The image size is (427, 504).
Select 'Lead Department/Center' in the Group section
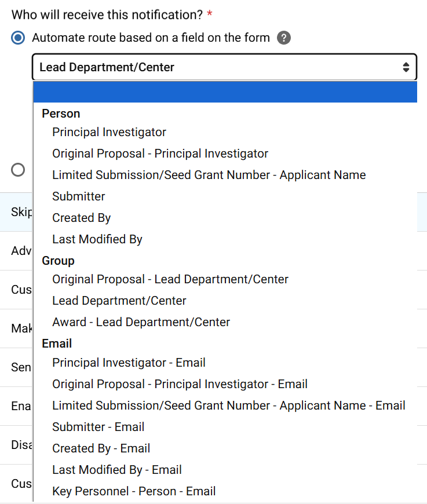[119, 301]
